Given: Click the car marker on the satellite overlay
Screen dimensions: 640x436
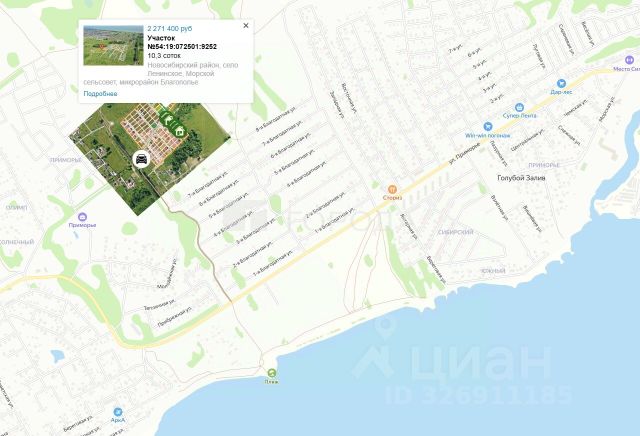Looking at the screenshot, I should pos(141,159).
